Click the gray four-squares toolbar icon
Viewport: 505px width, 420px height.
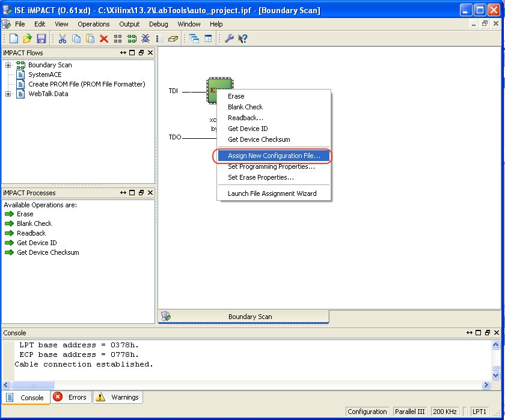pos(118,39)
